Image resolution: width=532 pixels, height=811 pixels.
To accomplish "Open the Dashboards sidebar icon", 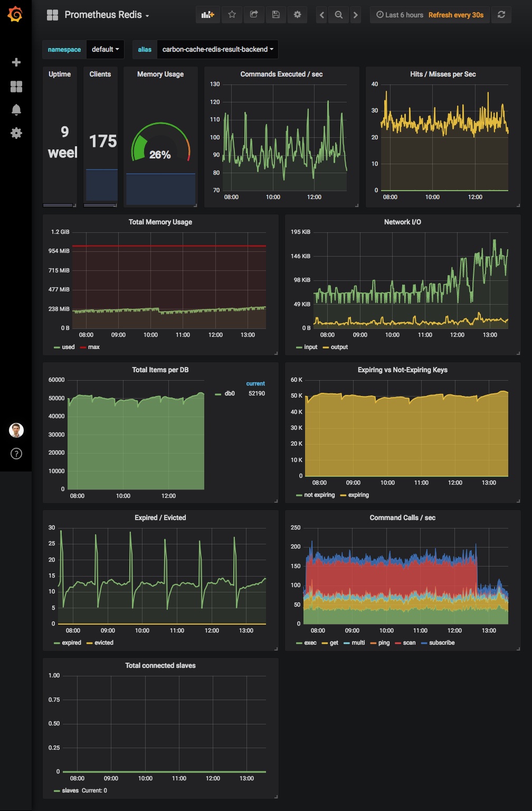I will (x=16, y=86).
